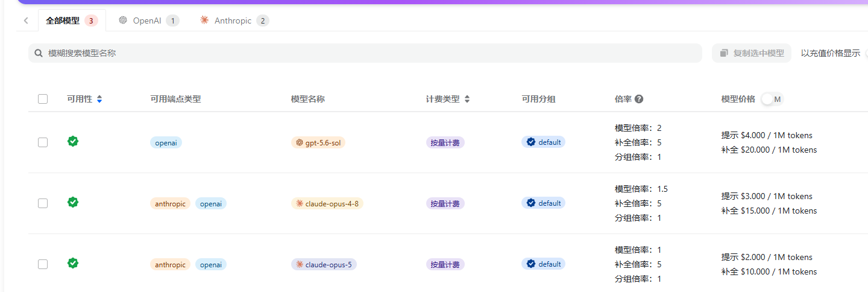Image resolution: width=868 pixels, height=292 pixels.
Task: Switch to the Anthropic tab
Action: pyautogui.click(x=234, y=21)
